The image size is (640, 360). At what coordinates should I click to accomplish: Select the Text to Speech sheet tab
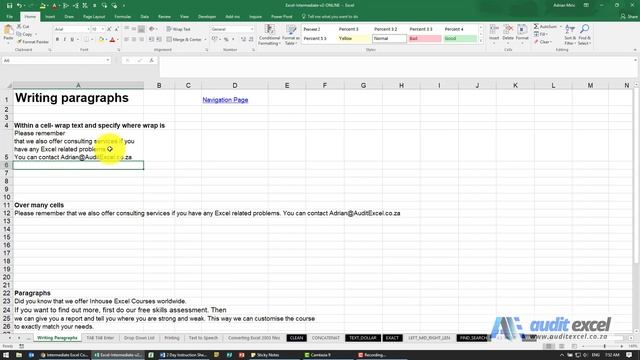(203, 338)
